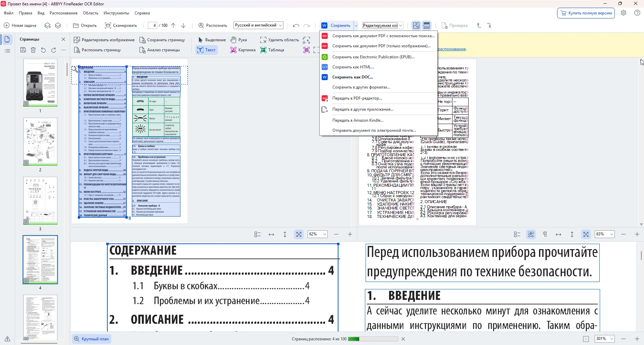This screenshot has height=345, width=644.
Task: Open the Область menu
Action: click(x=91, y=13)
